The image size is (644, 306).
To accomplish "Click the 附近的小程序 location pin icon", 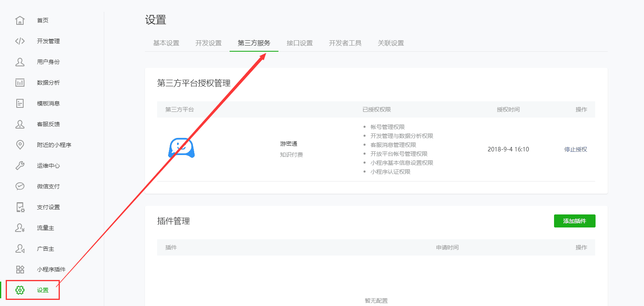I will tap(20, 145).
